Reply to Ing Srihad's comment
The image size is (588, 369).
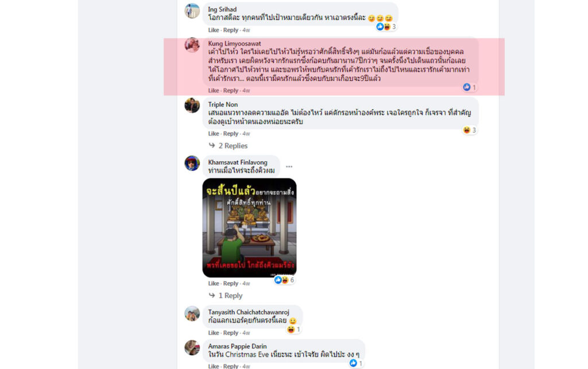[x=231, y=30]
